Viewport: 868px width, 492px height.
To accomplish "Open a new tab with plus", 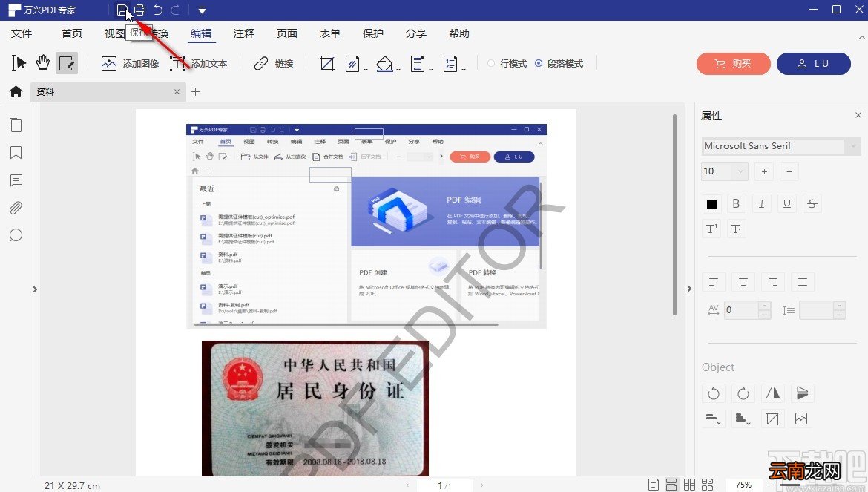I will (x=195, y=92).
